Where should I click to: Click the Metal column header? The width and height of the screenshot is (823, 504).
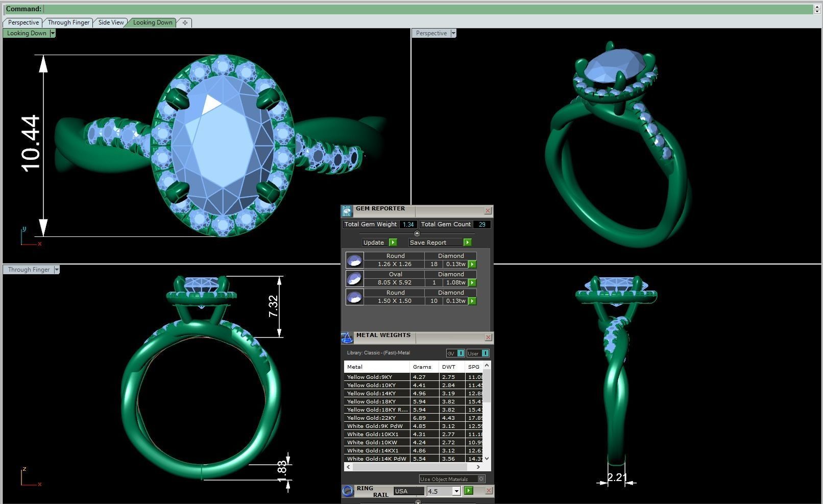[x=377, y=367]
